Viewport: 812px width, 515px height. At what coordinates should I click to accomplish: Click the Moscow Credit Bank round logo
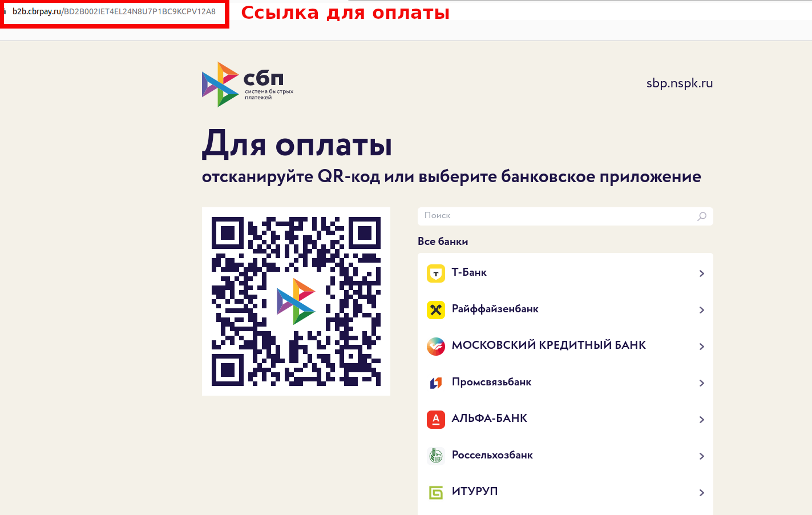coord(435,347)
